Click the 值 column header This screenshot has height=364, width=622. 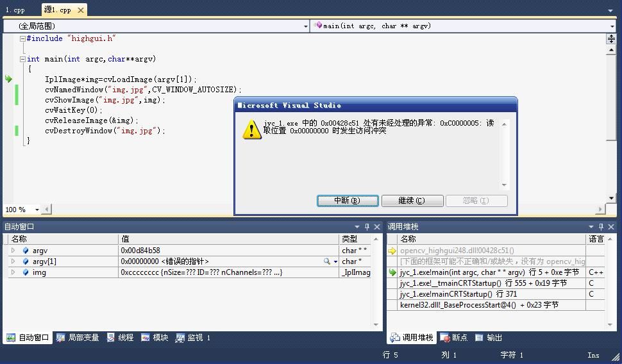click(229, 239)
